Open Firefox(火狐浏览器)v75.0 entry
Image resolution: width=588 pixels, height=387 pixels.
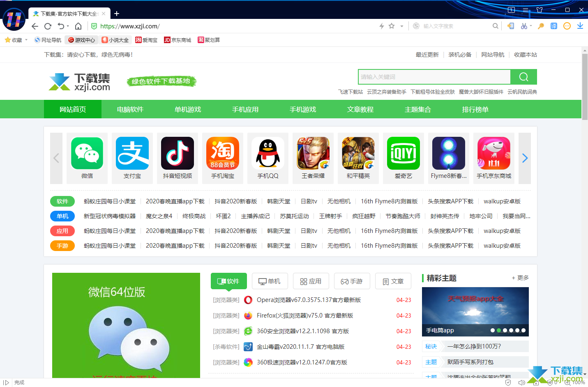[305, 316]
